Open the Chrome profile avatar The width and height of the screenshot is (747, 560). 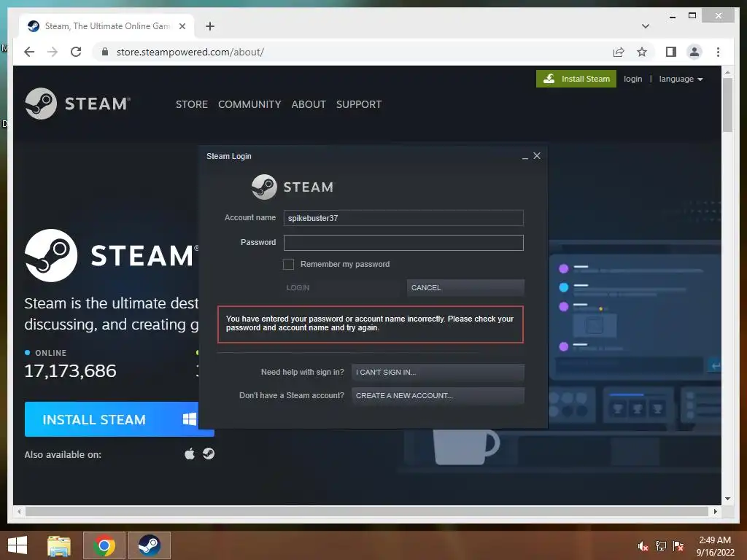click(694, 52)
